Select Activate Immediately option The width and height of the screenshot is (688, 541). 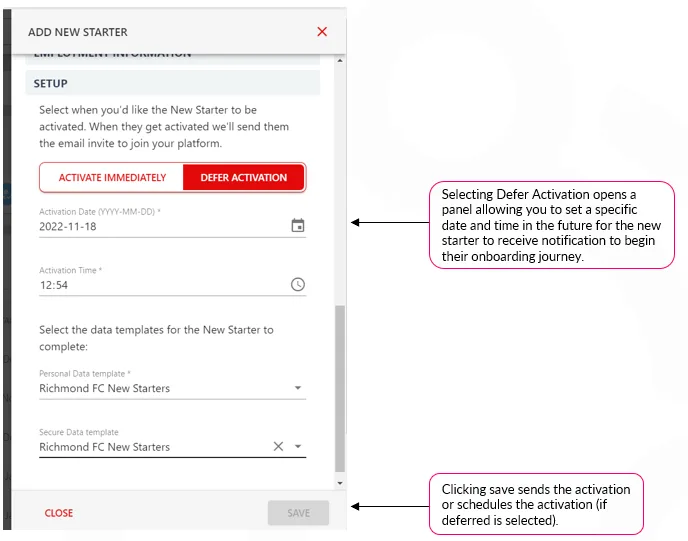pyautogui.click(x=112, y=177)
